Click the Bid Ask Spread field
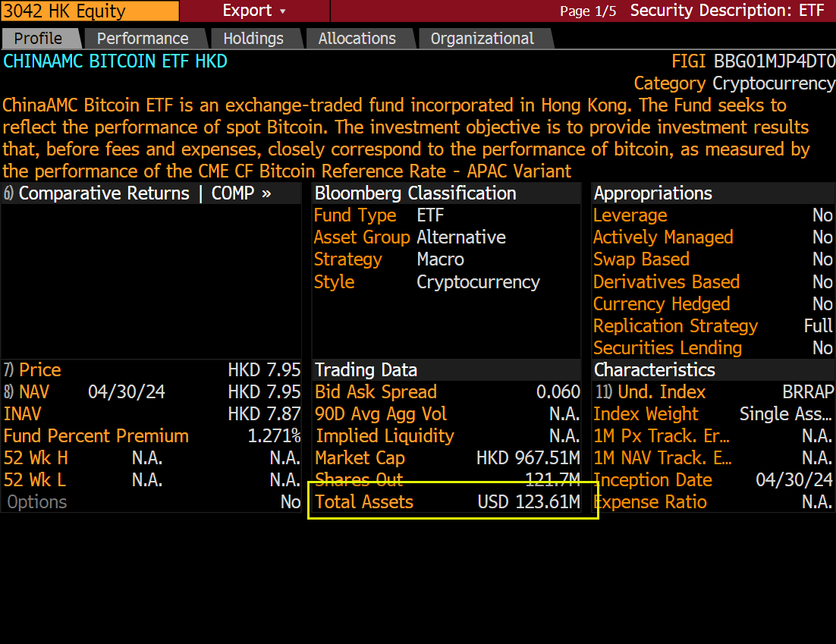The image size is (836, 644). coord(448,392)
